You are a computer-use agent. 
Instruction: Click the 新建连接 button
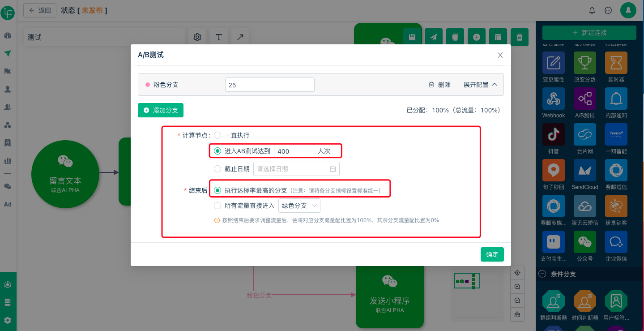(589, 33)
